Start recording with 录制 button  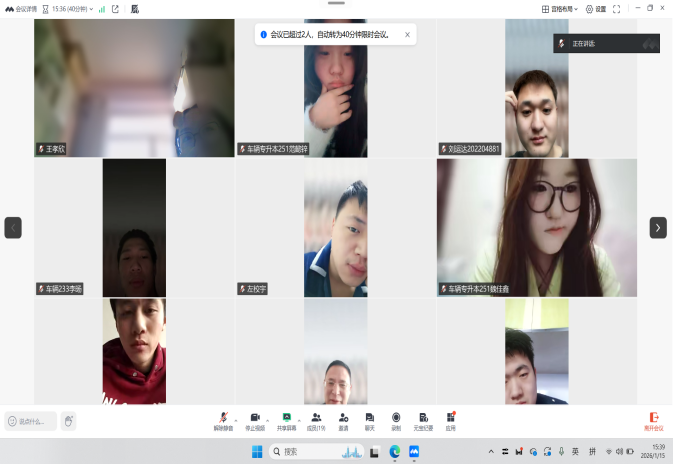(x=396, y=418)
